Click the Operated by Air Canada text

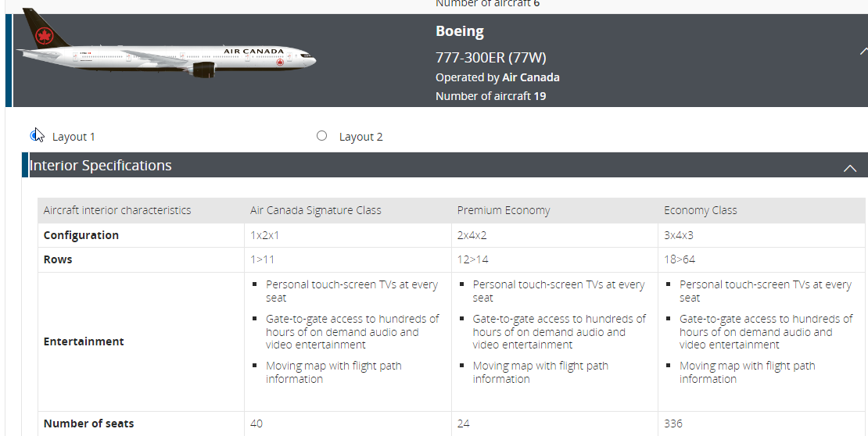[x=497, y=77]
